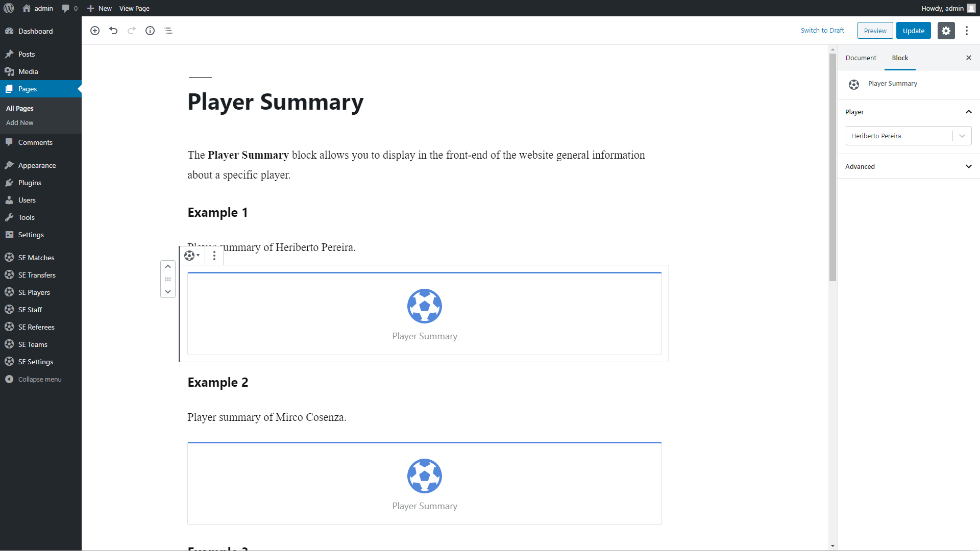980x551 pixels.
Task: Click the Add block plus icon
Action: 95,31
